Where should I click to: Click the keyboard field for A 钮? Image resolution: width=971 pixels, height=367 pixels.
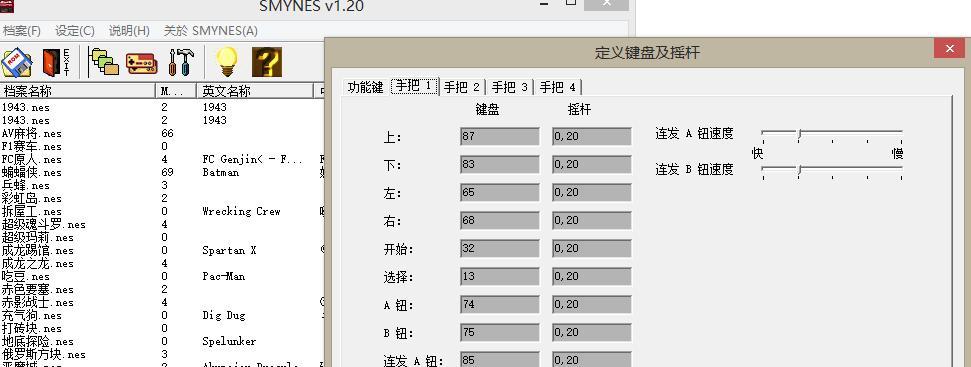coord(500,304)
